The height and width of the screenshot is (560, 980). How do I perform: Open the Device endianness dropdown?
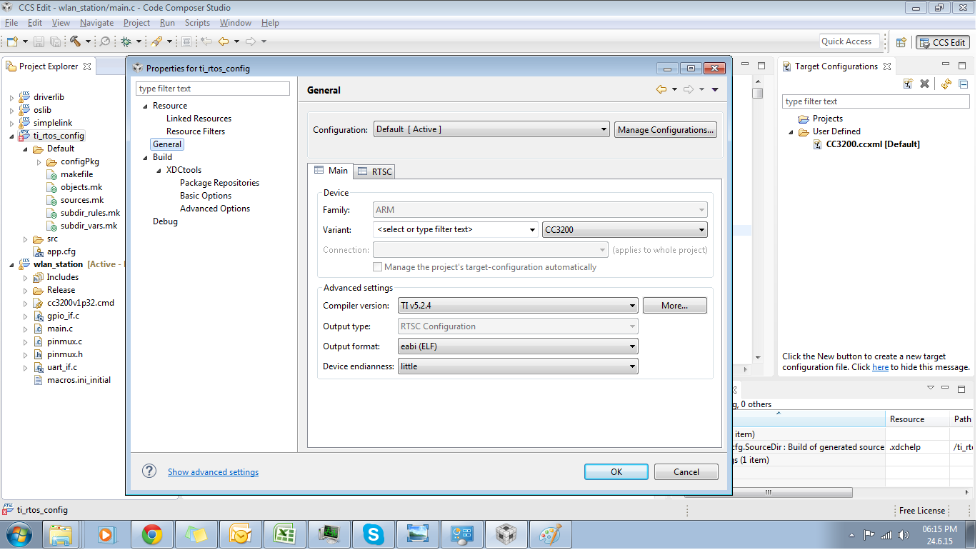pyautogui.click(x=632, y=366)
